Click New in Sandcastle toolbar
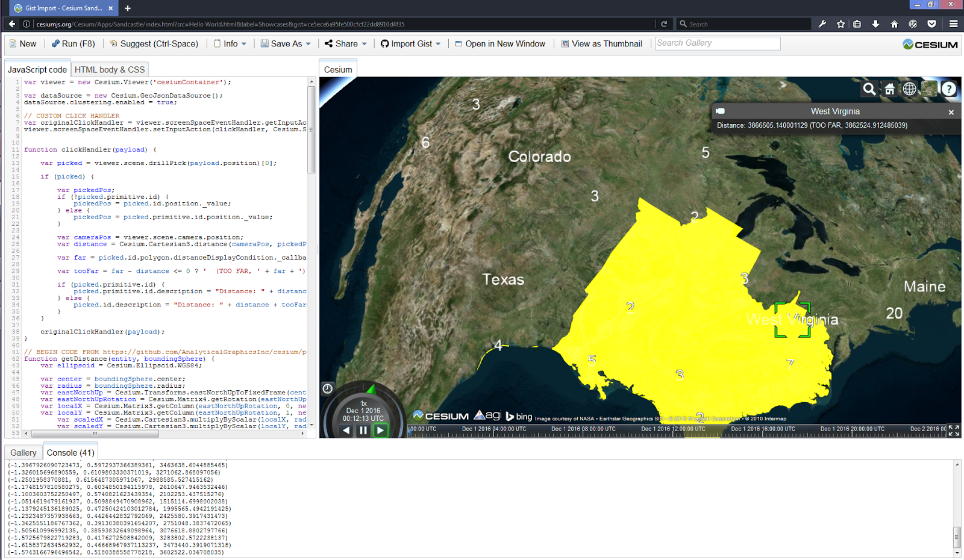Image resolution: width=964 pixels, height=560 pixels. point(23,44)
